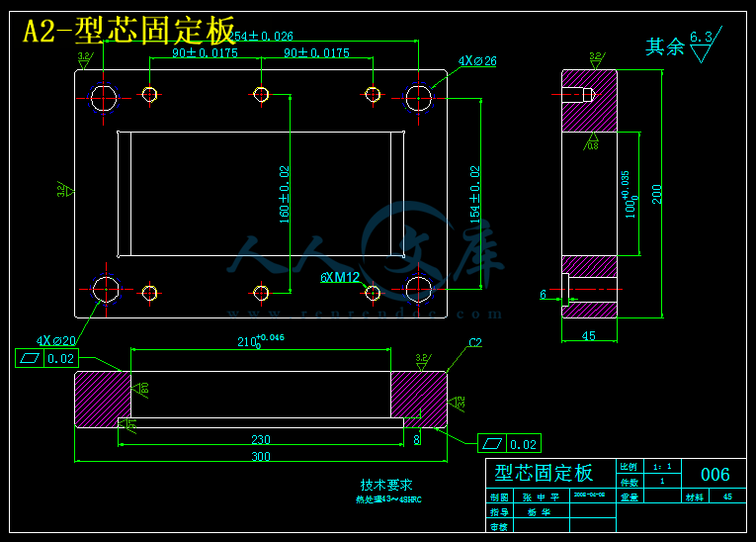Select the drafter name 张中平
Image resolution: width=756 pixels, height=542 pixels.
tap(541, 497)
